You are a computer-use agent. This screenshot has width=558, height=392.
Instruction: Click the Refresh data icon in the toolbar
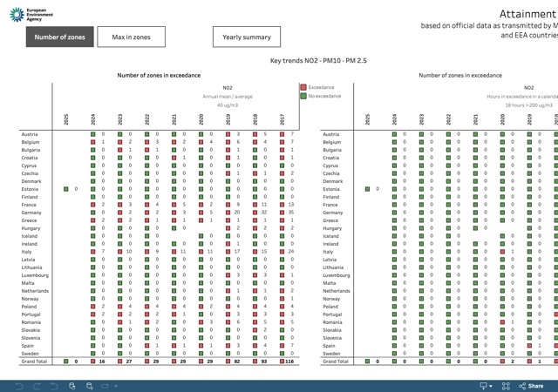click(x=71, y=386)
